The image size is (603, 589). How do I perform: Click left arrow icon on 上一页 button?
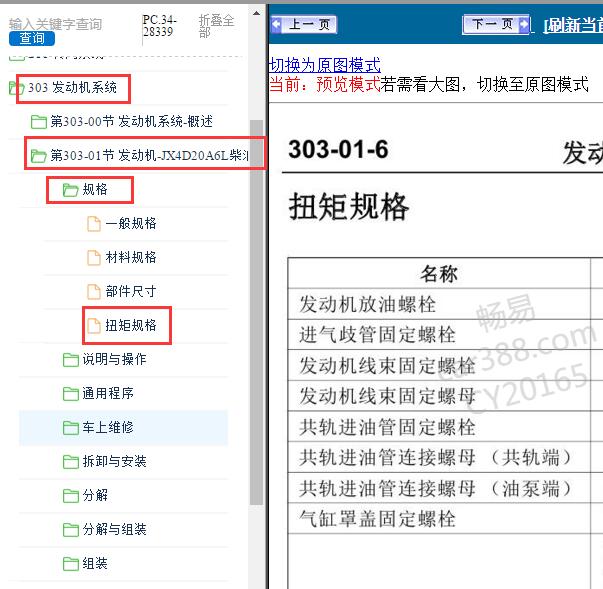point(276,25)
